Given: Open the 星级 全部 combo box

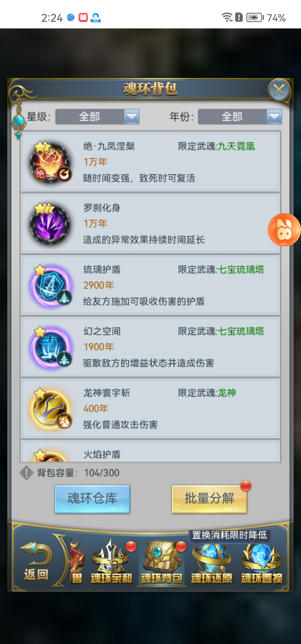Looking at the screenshot, I should 97,117.
